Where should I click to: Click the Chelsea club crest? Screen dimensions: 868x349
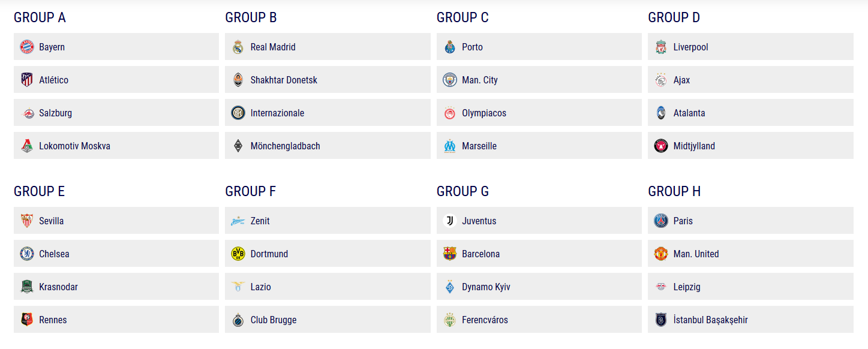27,254
